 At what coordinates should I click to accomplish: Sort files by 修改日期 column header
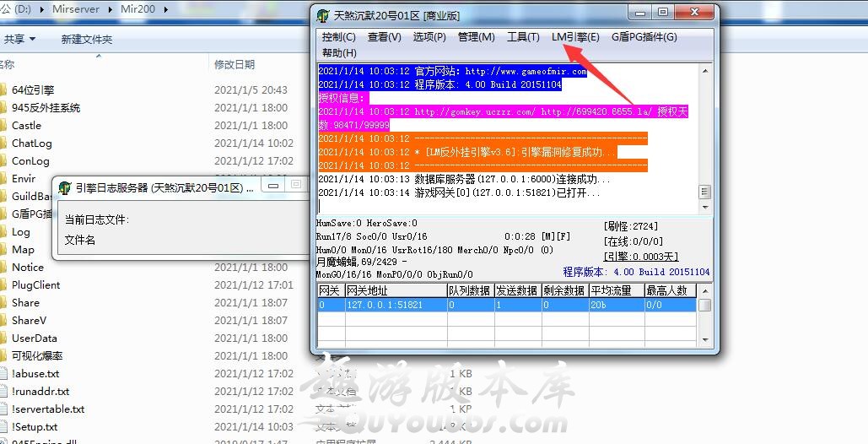pyautogui.click(x=235, y=64)
